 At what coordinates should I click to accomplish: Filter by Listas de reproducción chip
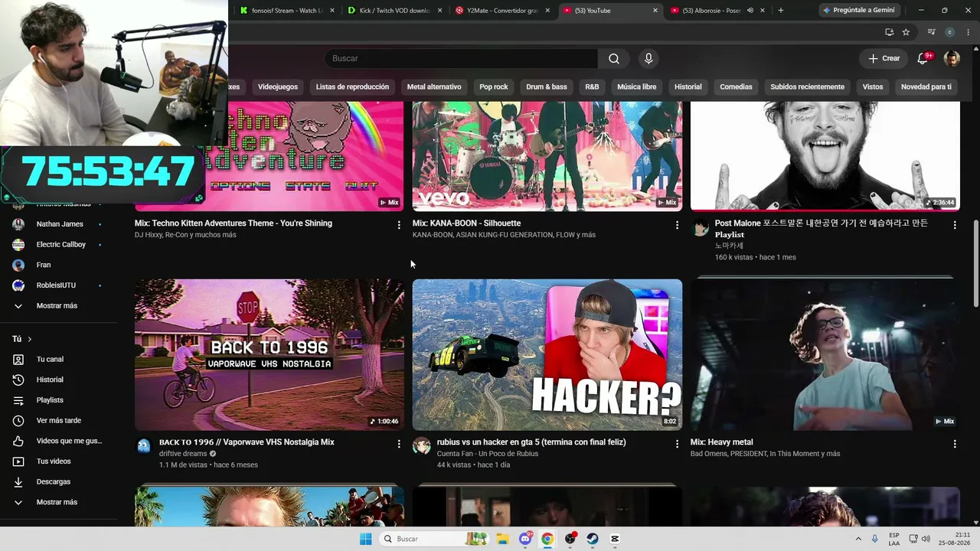[352, 87]
